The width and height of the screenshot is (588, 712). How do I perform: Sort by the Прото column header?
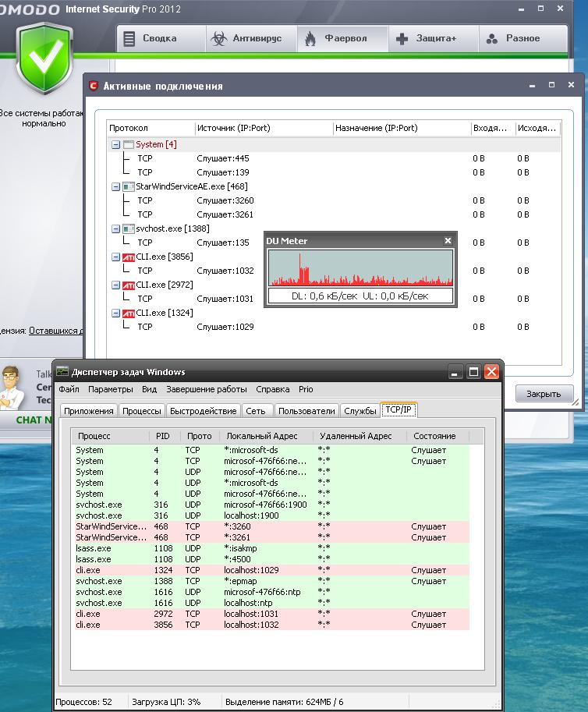click(x=200, y=436)
